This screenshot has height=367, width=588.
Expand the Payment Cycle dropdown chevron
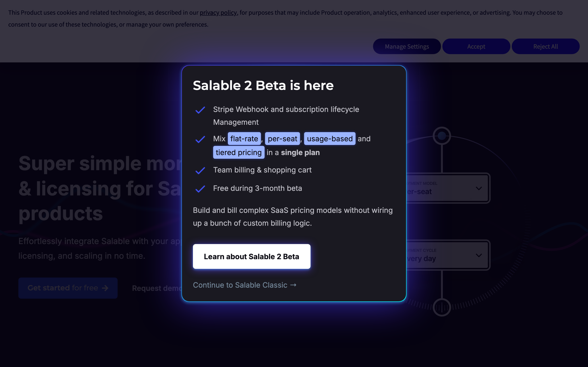[479, 255]
